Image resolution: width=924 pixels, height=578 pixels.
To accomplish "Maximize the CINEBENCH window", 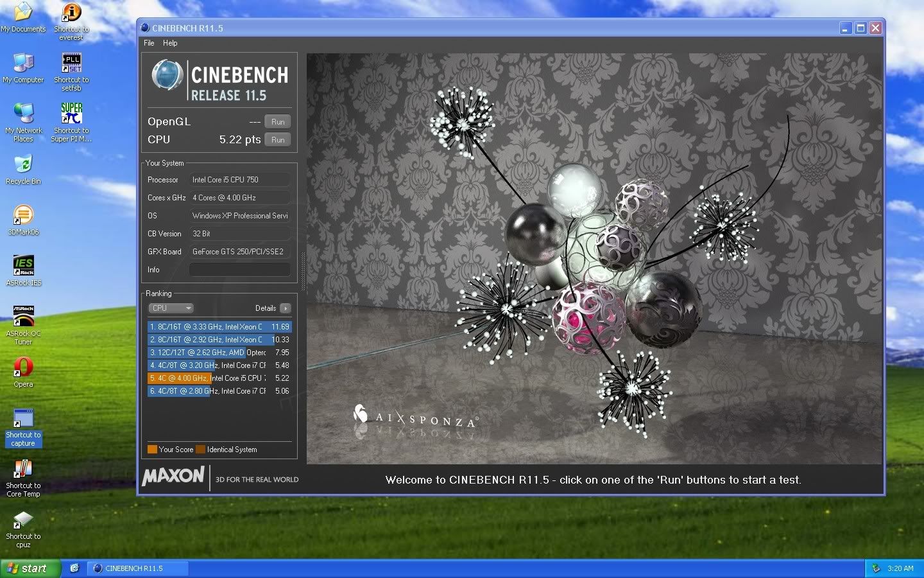I will point(860,28).
